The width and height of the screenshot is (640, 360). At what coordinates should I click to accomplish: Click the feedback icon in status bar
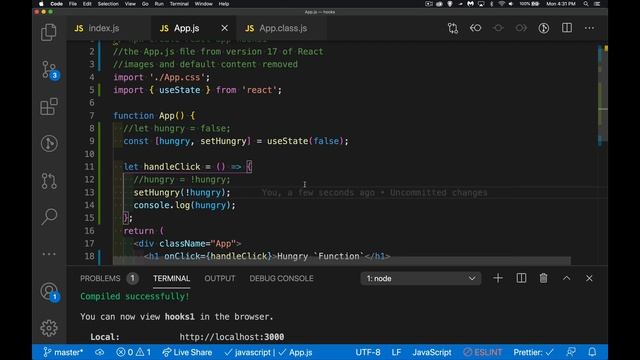tap(571, 352)
